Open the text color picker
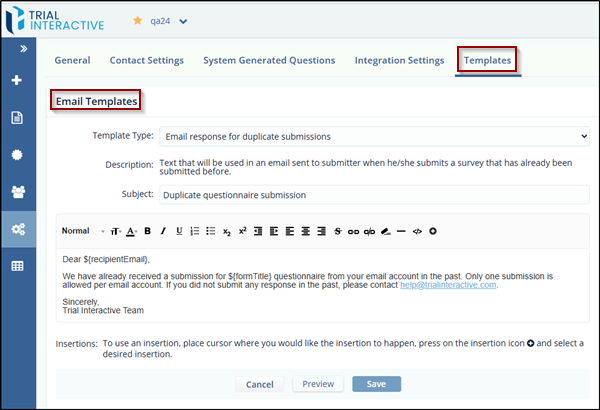The image size is (600, 410). point(132,231)
